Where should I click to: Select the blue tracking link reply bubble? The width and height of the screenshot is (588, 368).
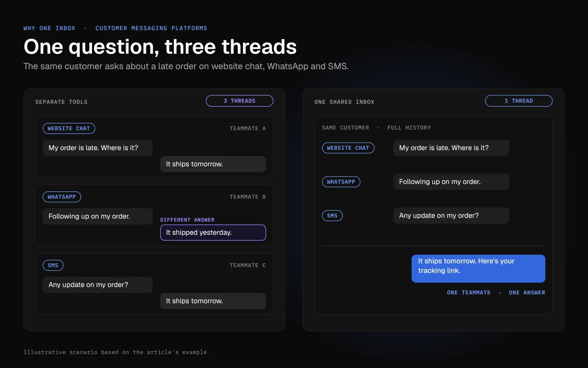pos(478,269)
